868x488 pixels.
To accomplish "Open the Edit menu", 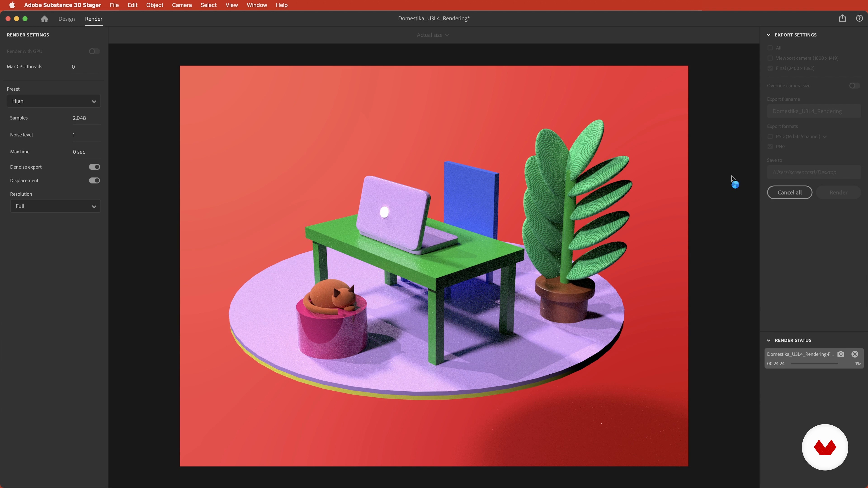I will (132, 5).
